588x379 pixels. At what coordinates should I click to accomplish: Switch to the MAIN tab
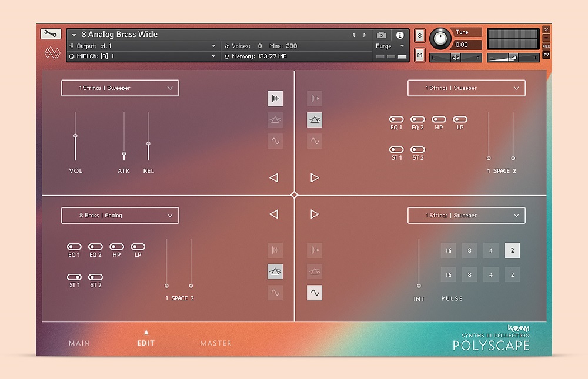[79, 343]
